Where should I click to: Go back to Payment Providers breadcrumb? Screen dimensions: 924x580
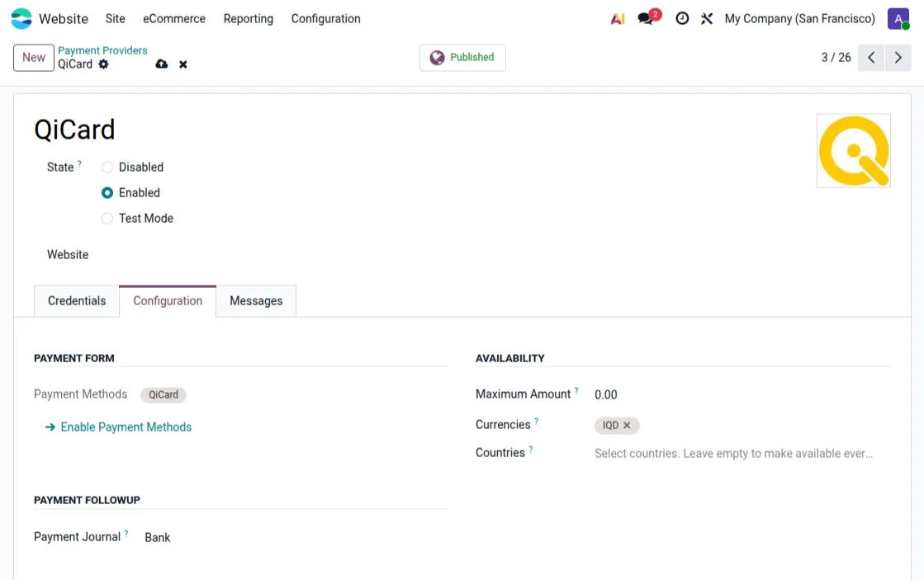tap(102, 50)
